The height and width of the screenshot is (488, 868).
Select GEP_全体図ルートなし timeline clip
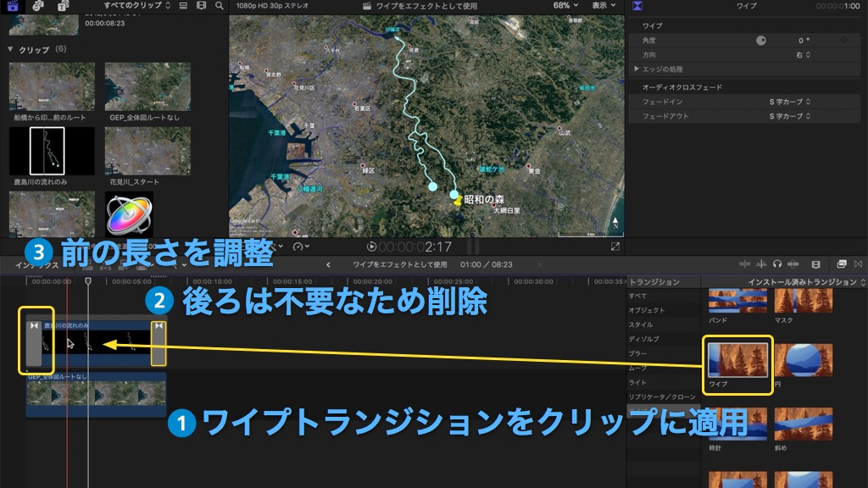[x=97, y=394]
